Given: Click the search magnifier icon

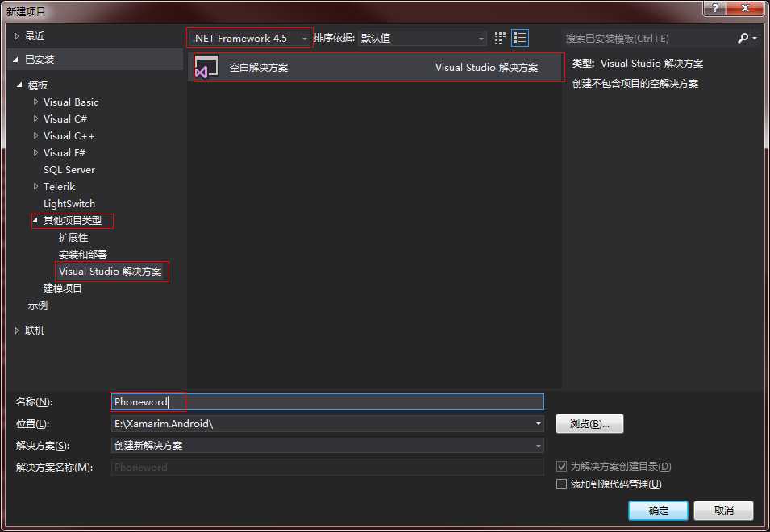Looking at the screenshot, I should pyautogui.click(x=743, y=38).
